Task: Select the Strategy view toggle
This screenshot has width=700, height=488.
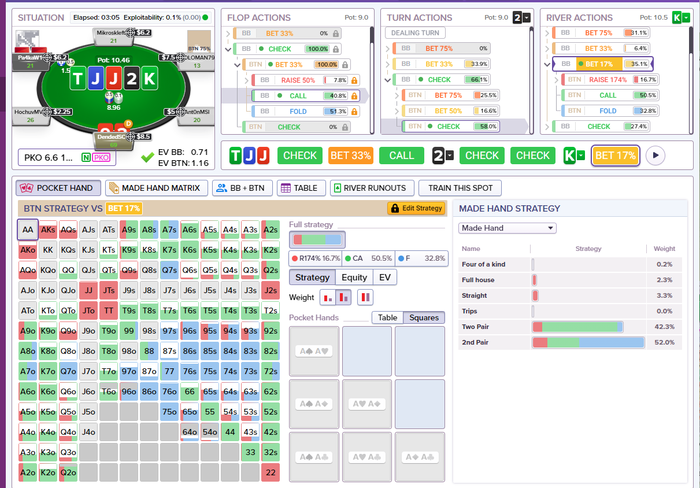Action: coord(312,277)
